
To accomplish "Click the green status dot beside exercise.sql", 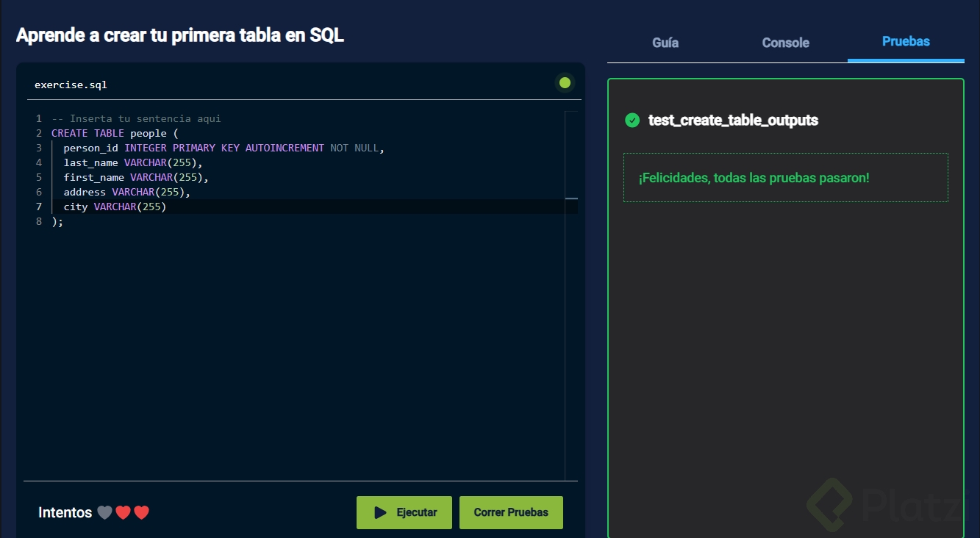I will (565, 83).
